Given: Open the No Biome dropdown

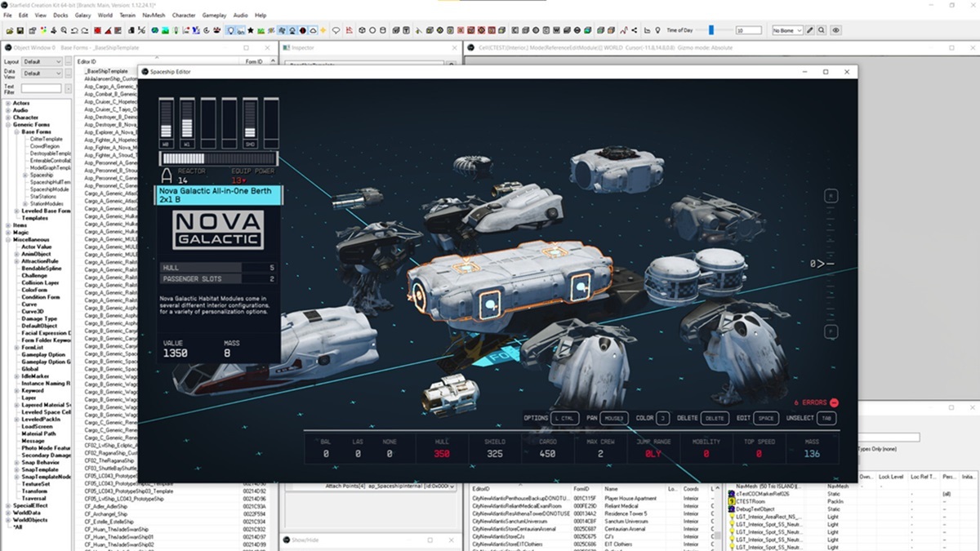Looking at the screenshot, I should point(787,30).
